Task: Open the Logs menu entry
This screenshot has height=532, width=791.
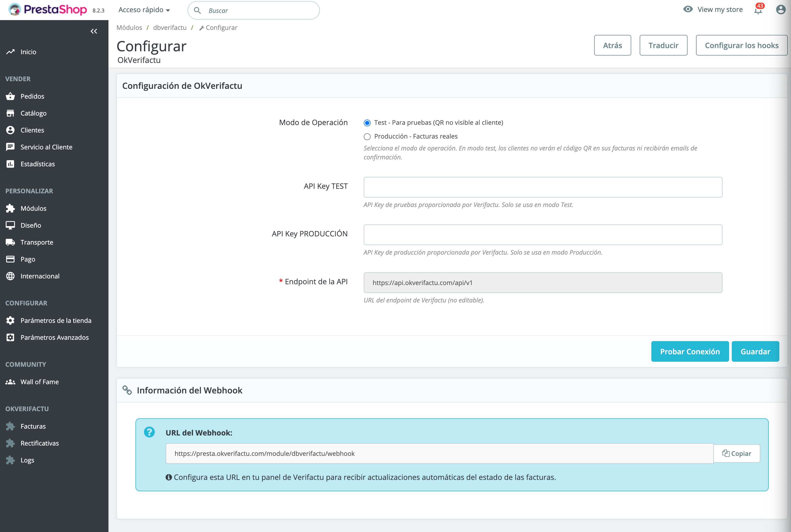Action: [x=27, y=460]
